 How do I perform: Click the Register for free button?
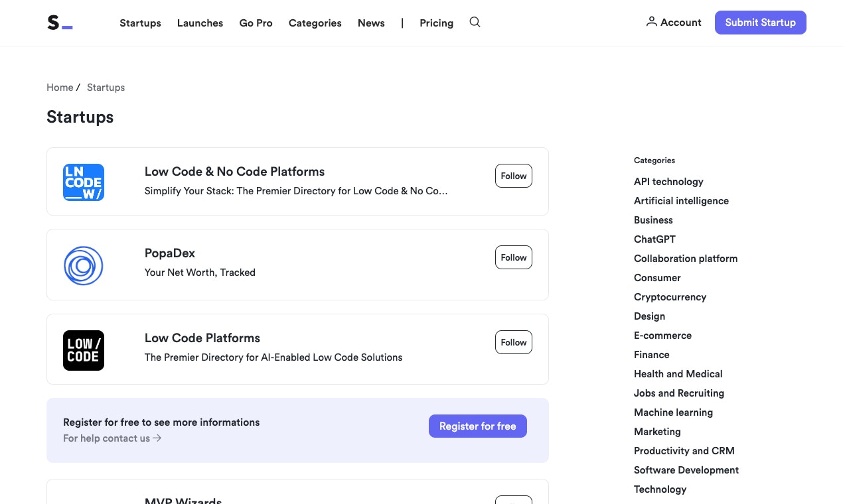point(477,426)
